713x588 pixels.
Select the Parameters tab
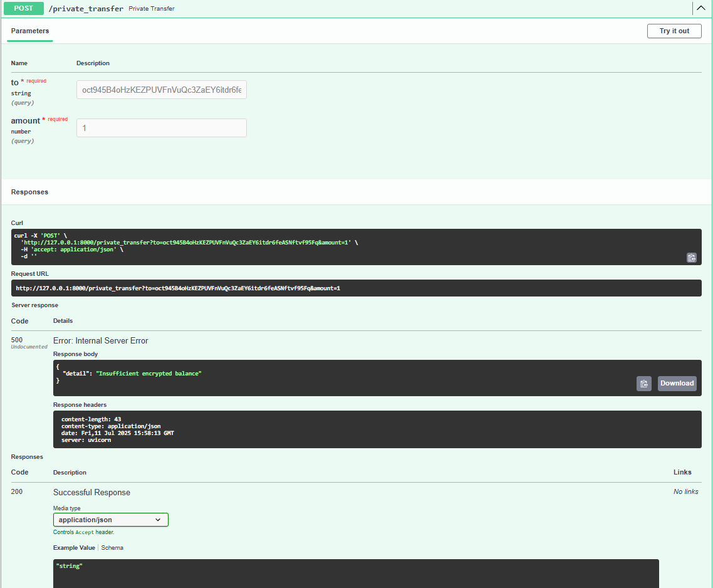pos(30,31)
